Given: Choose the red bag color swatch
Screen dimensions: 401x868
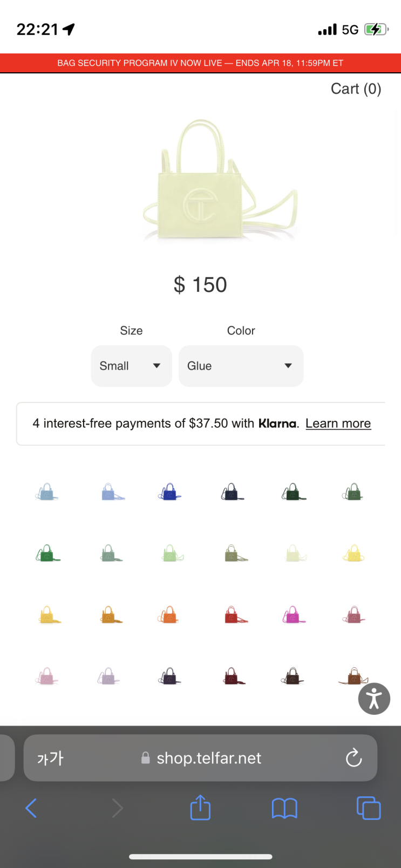Looking at the screenshot, I should [233, 615].
